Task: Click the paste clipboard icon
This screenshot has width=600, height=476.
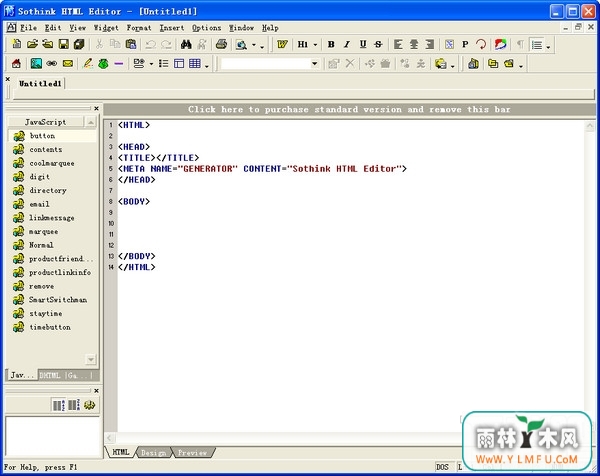Action: point(131,44)
